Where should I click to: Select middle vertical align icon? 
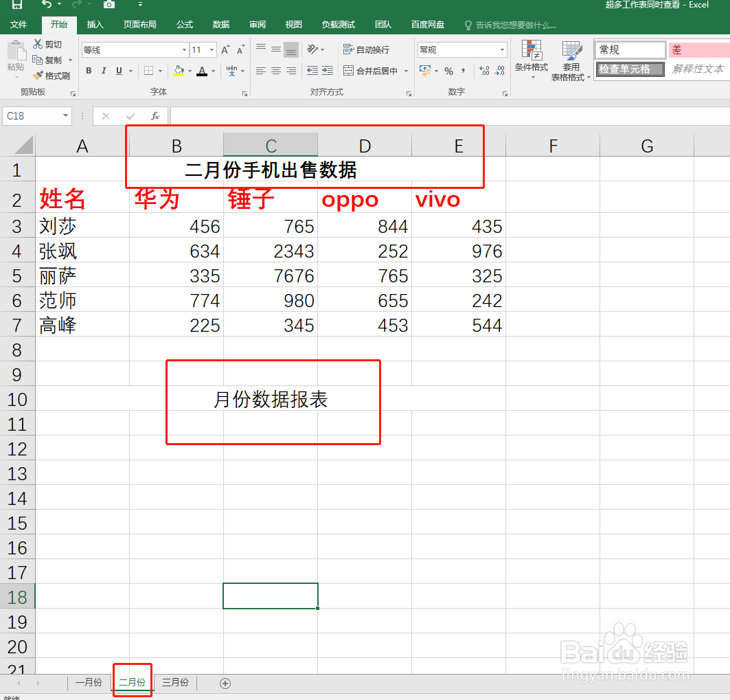click(276, 49)
